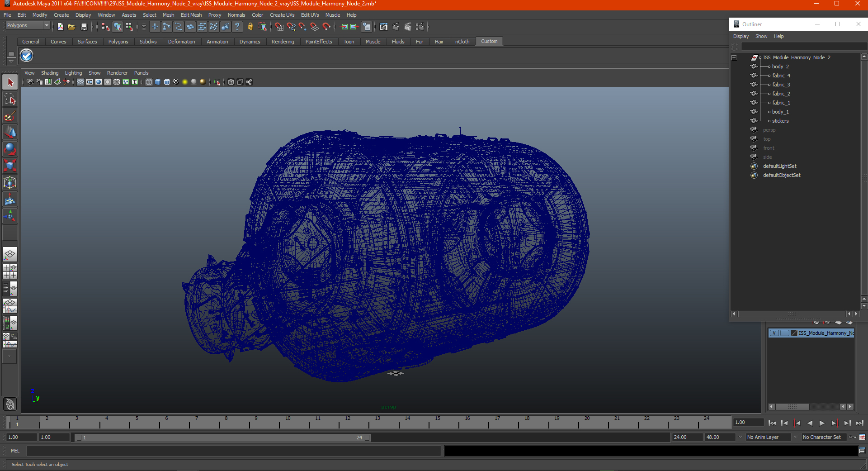Screen dimensions: 868x471
Task: Click the select camera icon in panel toolbar
Action: click(30, 82)
